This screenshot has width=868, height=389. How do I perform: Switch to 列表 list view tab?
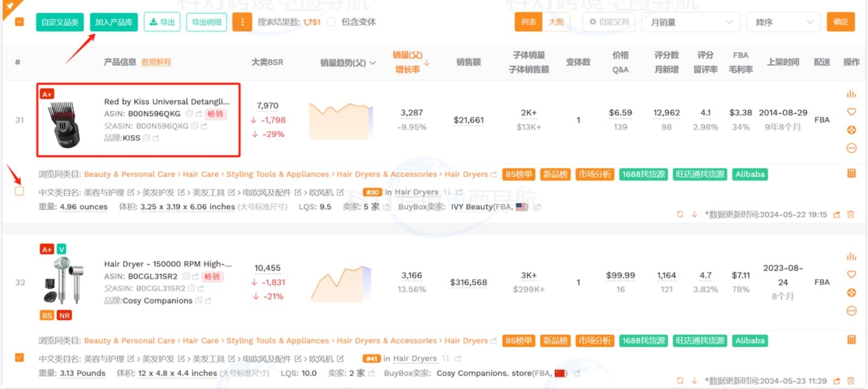(528, 22)
